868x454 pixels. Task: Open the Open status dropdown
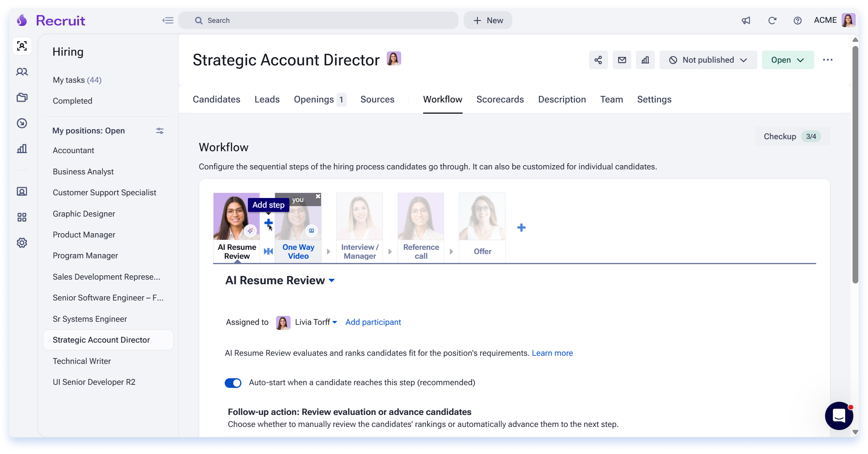788,60
